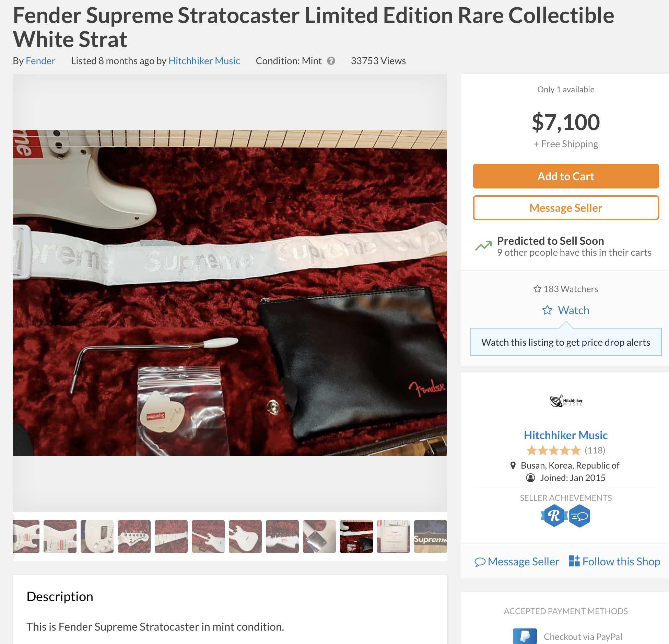Screen dimensions: 669x644
Task: Select the certificate document thumbnail
Action: pyautogui.click(x=394, y=536)
